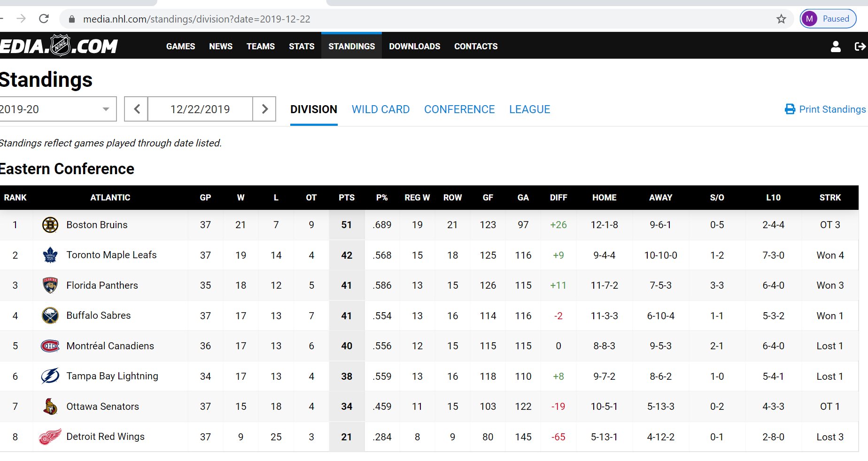Click the PTS column header
Screen dimensions: 868x461
(x=347, y=198)
